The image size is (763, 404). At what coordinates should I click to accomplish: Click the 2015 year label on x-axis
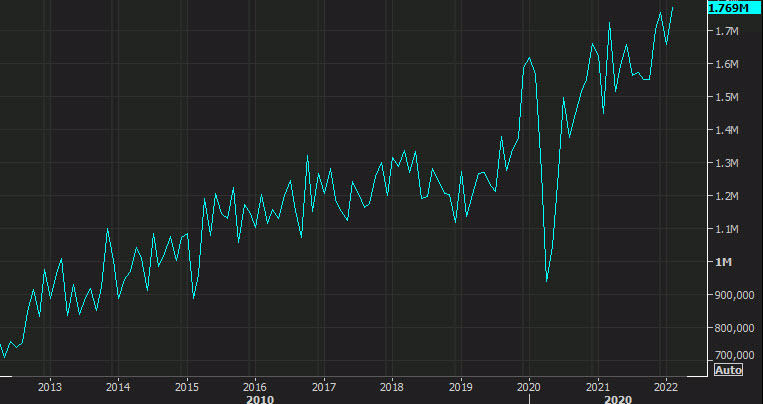pos(187,387)
